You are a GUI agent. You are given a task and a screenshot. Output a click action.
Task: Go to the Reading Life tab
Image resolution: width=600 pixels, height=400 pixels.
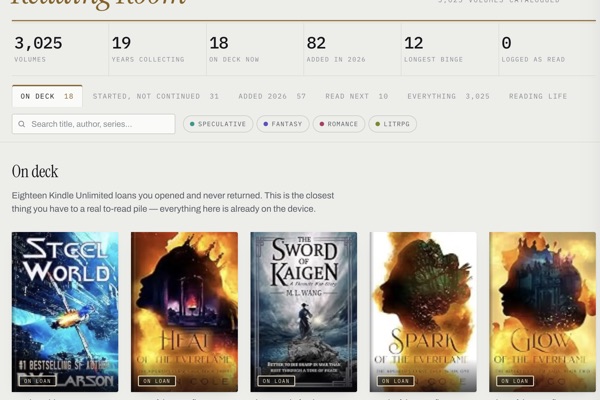point(538,96)
